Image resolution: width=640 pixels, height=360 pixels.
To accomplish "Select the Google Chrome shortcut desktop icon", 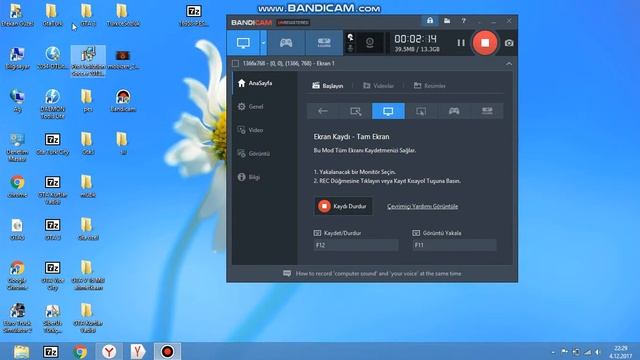I will 17,276.
